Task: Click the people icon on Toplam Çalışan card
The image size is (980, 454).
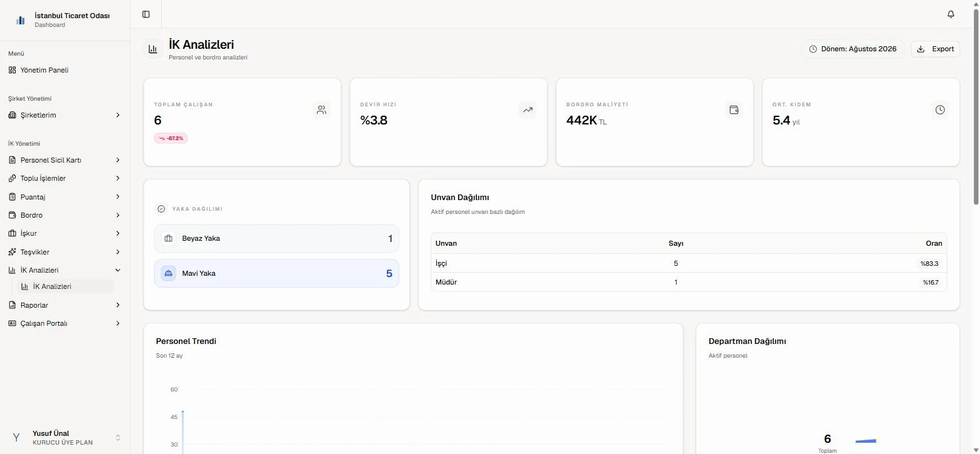Action: [321, 110]
